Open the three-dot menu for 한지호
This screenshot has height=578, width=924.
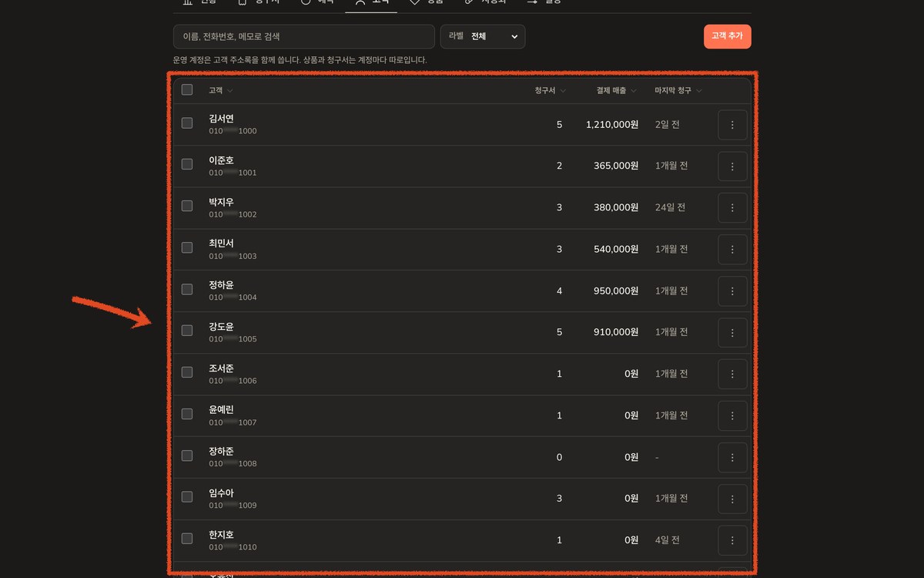click(x=732, y=540)
